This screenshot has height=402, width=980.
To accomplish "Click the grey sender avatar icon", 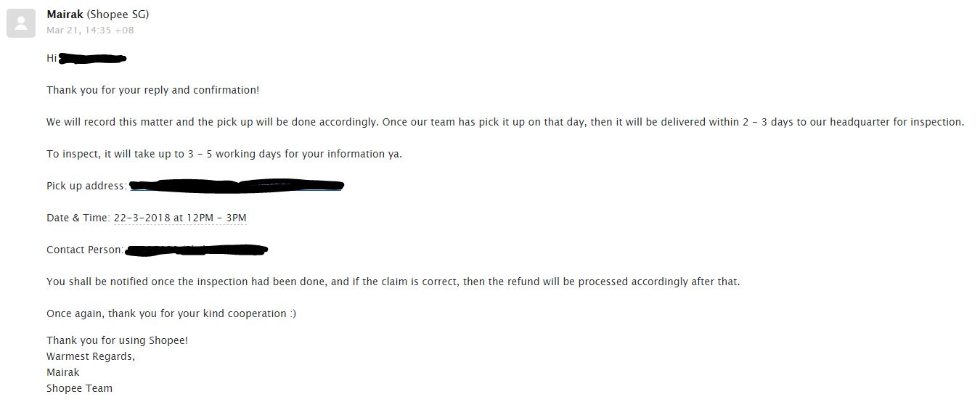I will (21, 23).
